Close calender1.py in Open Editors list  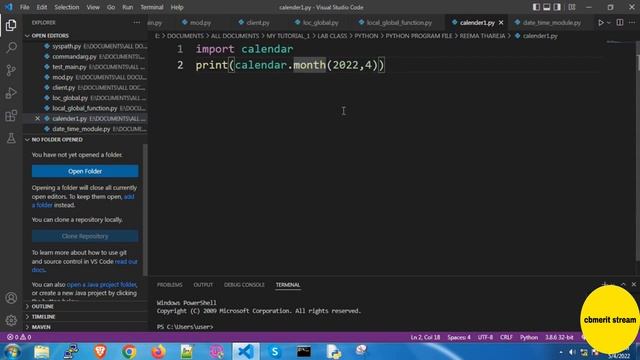point(38,118)
